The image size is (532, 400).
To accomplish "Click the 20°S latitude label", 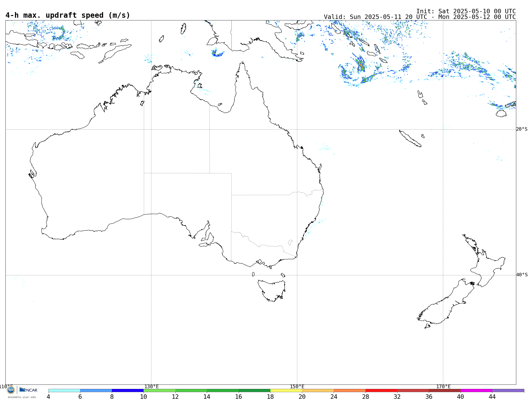I will pos(522,129).
